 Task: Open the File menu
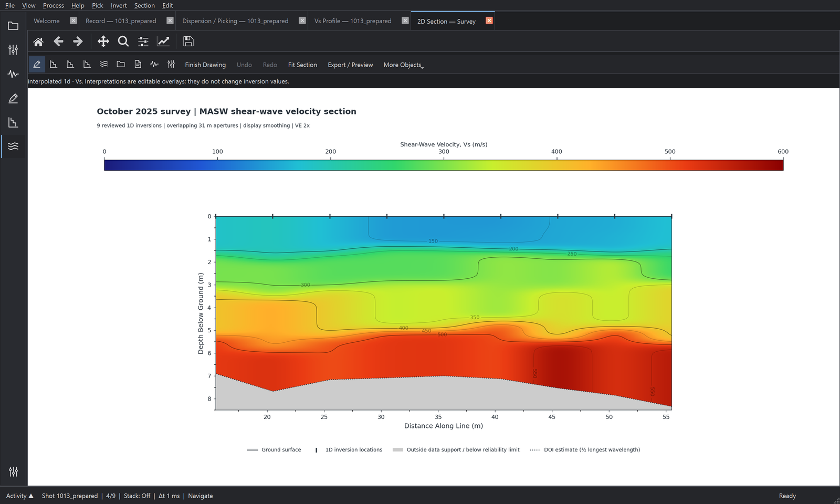coord(10,5)
